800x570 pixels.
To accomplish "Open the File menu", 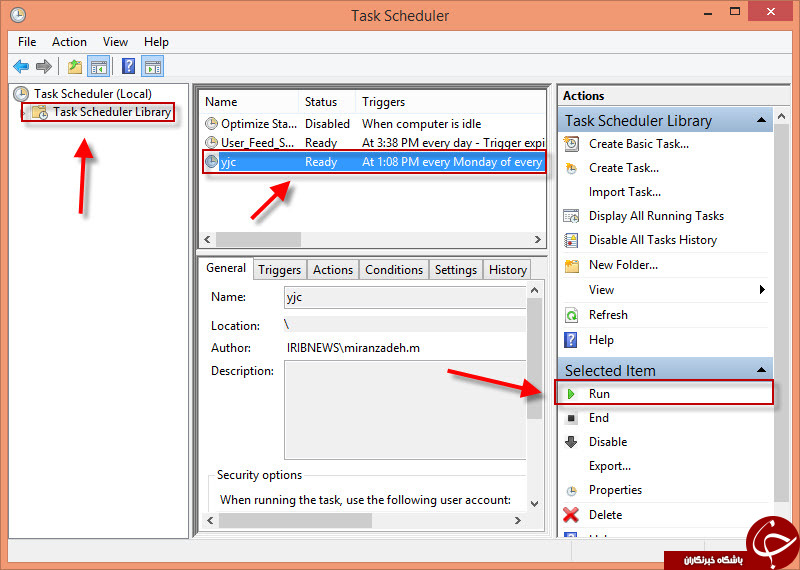I will click(27, 42).
